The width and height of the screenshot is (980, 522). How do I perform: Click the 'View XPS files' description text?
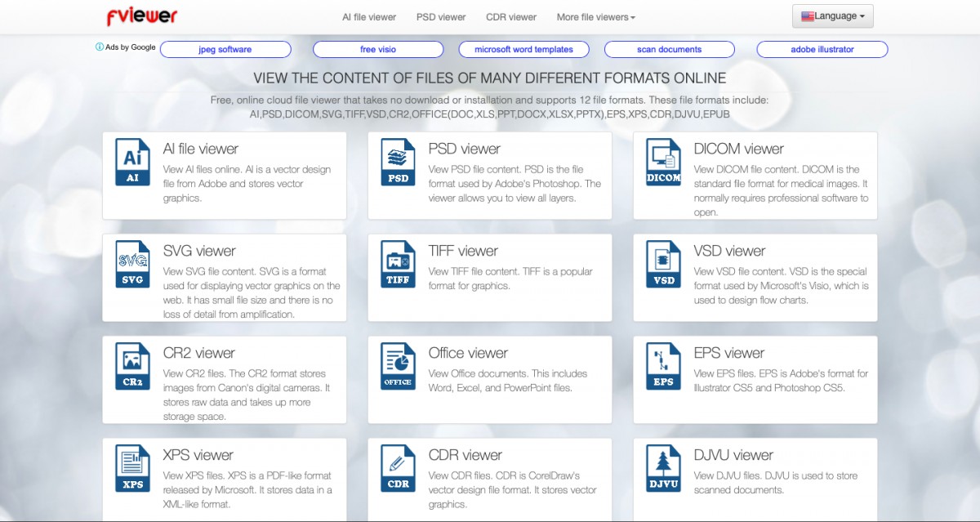pos(247,490)
